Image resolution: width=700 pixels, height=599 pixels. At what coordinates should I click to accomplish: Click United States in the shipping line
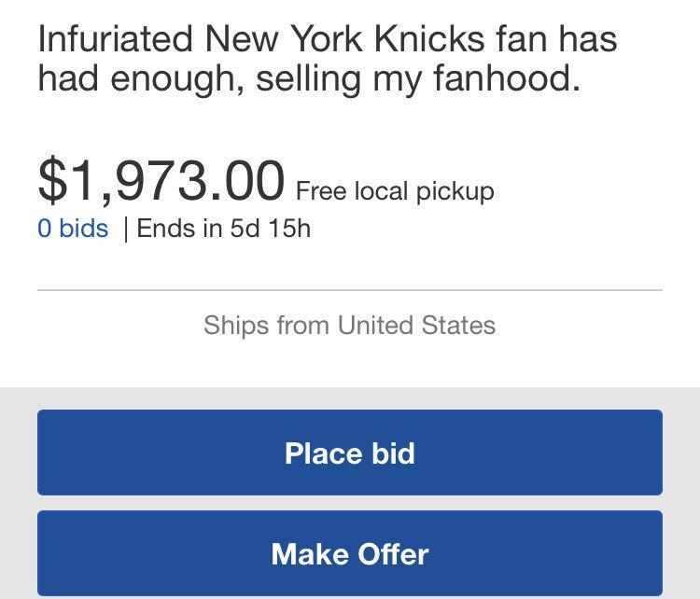click(x=416, y=325)
